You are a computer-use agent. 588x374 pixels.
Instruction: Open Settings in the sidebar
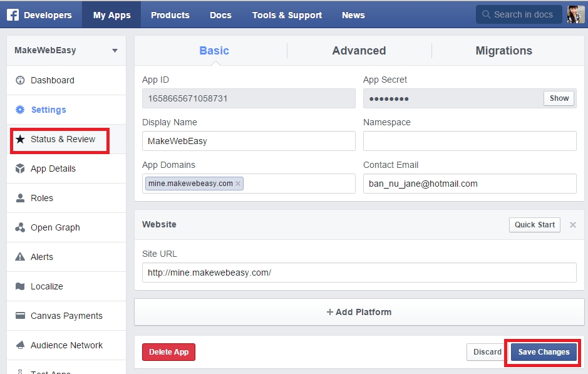[x=66, y=110]
